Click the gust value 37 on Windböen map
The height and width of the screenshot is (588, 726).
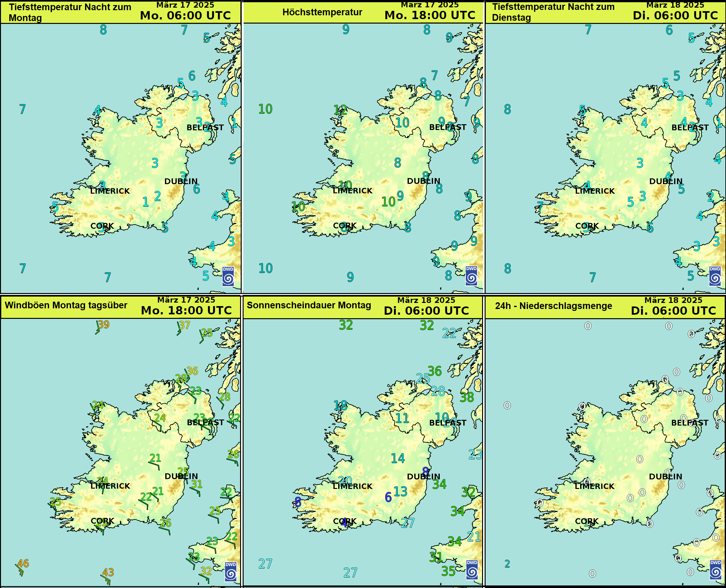pos(185,325)
